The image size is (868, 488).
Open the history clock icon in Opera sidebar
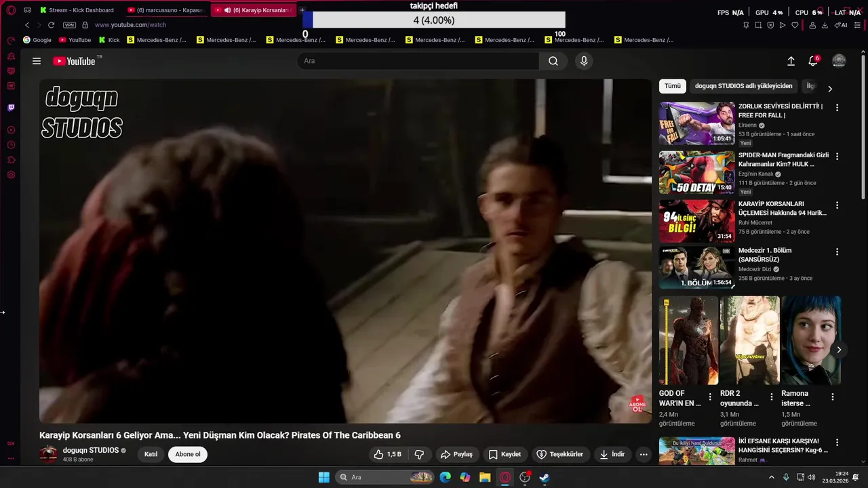click(11, 145)
